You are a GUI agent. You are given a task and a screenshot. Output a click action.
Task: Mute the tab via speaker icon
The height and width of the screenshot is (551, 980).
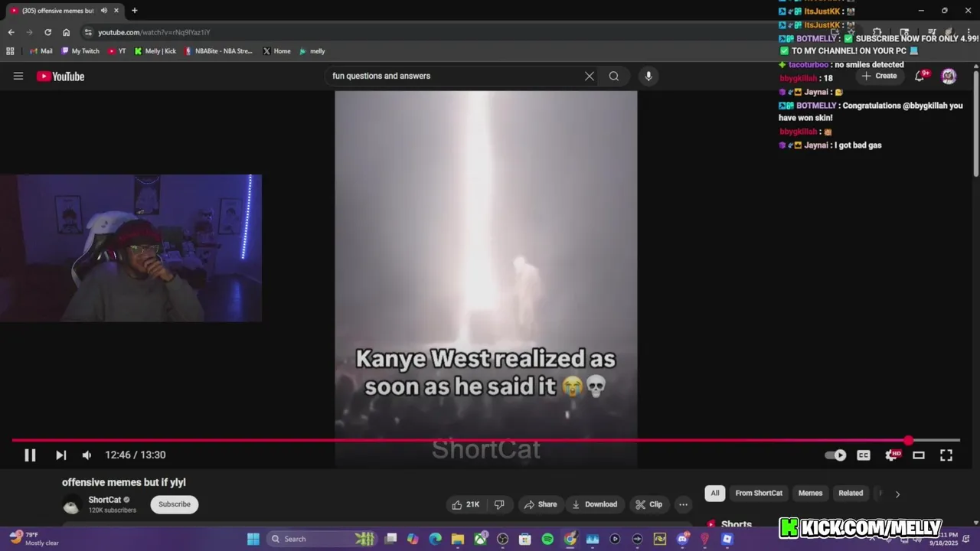click(x=104, y=11)
